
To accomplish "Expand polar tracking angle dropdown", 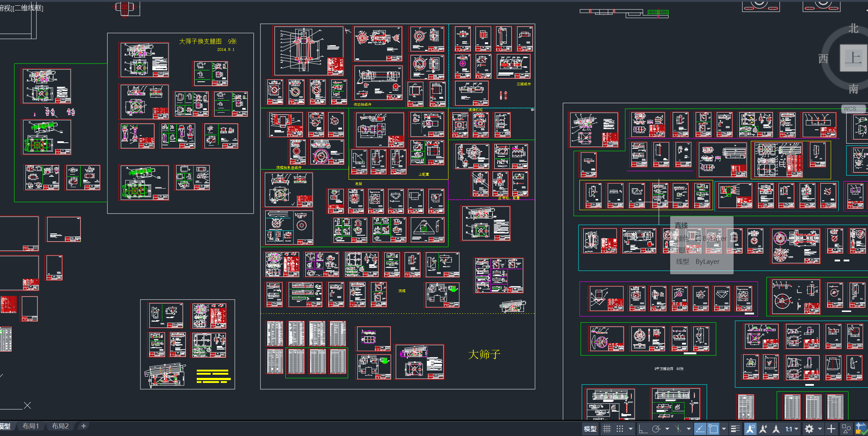I will tap(667, 429).
